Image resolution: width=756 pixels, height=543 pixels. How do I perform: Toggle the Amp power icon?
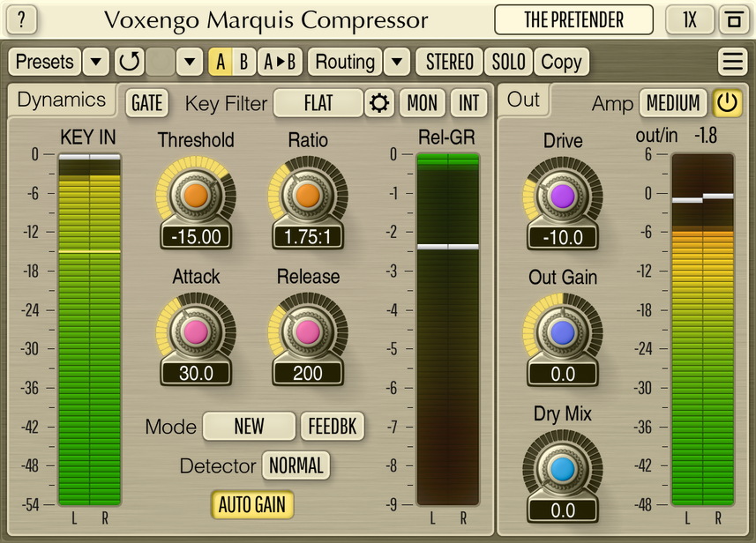(x=727, y=103)
